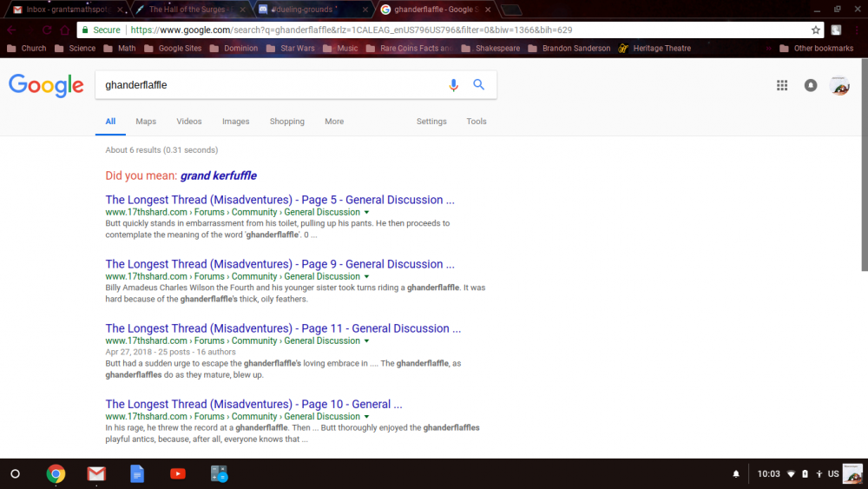The image size is (868, 489).
Task: Launch YouTube from the shelf
Action: point(178,474)
